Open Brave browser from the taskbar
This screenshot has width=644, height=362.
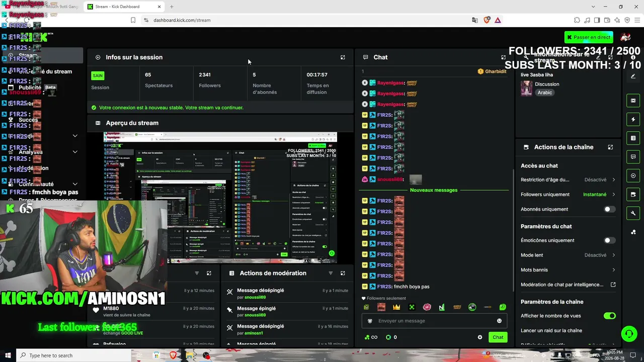click(x=173, y=355)
